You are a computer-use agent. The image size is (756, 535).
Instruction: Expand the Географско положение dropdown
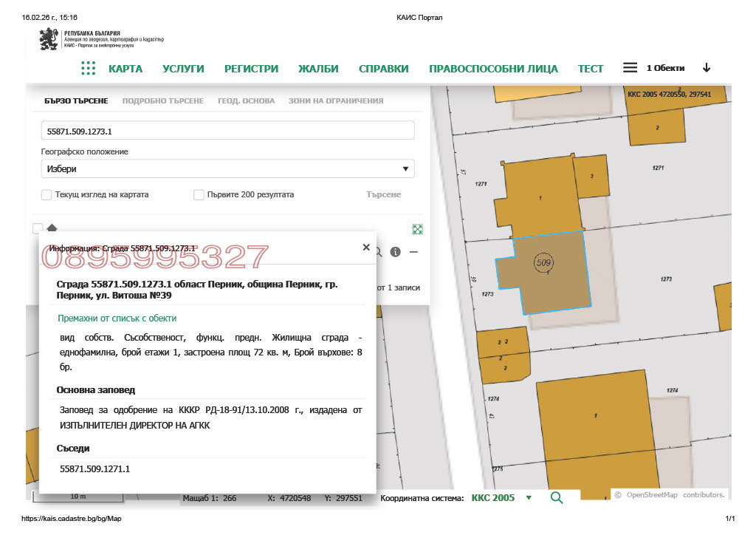coord(227,169)
